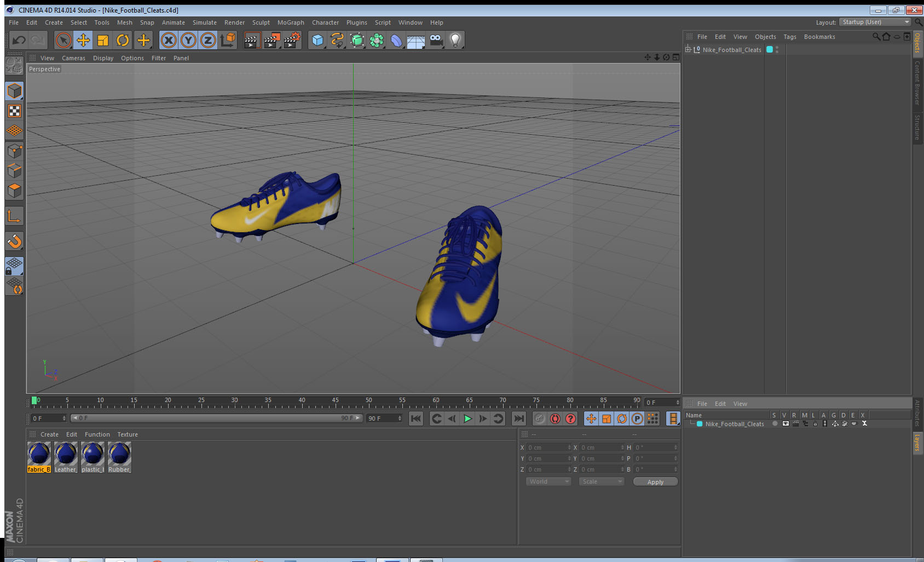Add a Camera object

(436, 40)
